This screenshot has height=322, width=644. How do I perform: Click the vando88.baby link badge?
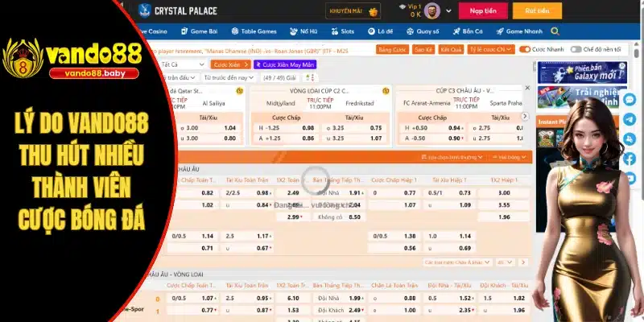(x=94, y=74)
